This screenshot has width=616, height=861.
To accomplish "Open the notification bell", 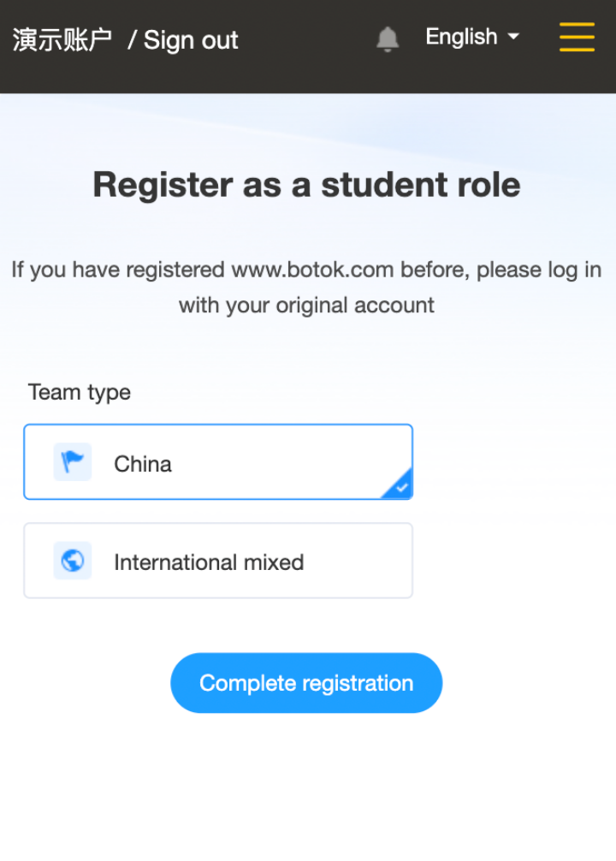I will (x=387, y=39).
